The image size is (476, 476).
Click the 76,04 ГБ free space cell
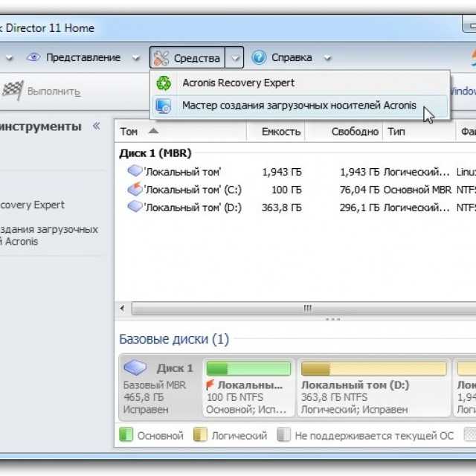point(359,190)
